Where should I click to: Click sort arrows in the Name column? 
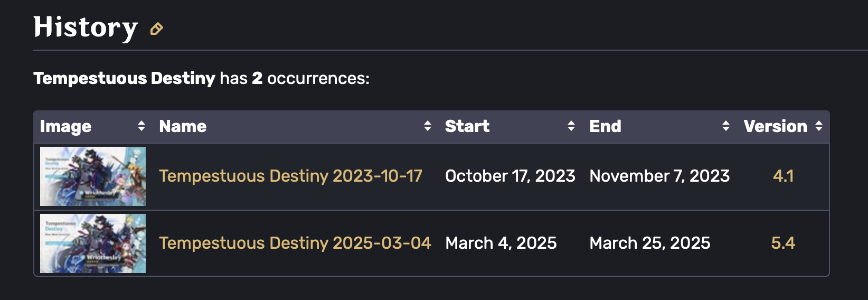[x=427, y=126]
